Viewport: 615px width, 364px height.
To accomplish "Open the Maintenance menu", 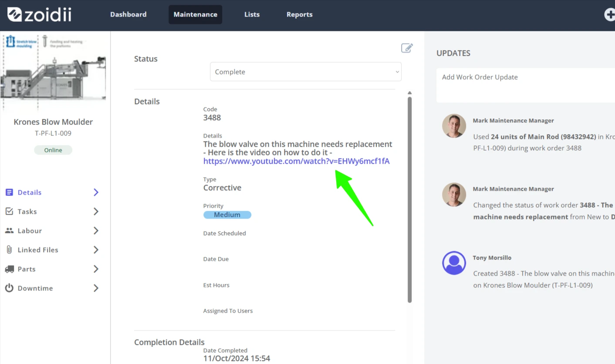I will [195, 14].
